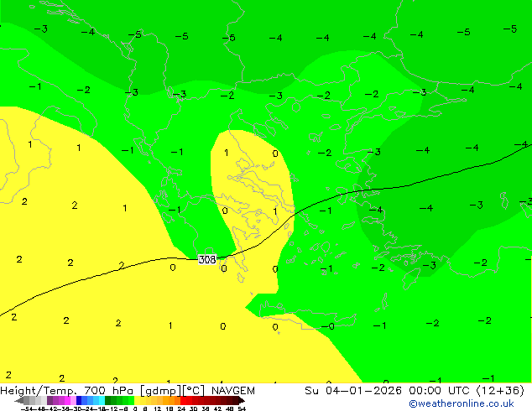Screen dimensions: 532x411
Task: Pick the dark blue swatch in the temperature legend
Action: tap(79, 400)
